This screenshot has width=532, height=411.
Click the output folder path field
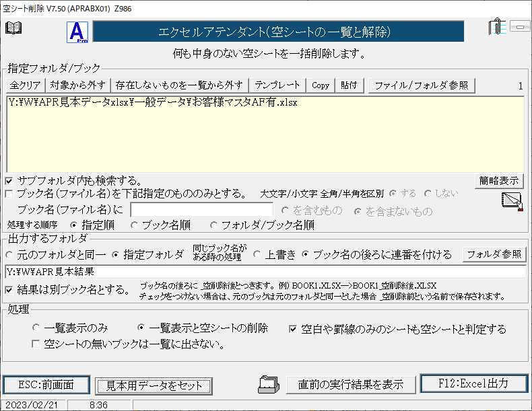pyautogui.click(x=265, y=272)
